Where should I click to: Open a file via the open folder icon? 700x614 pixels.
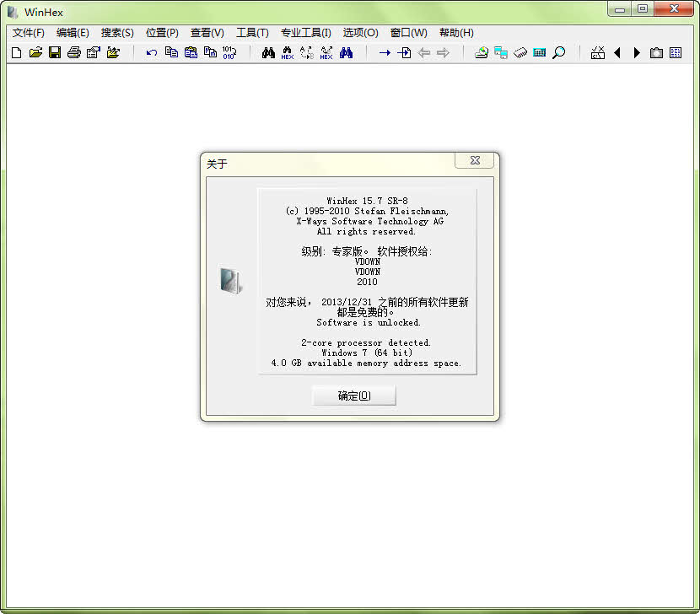tap(35, 52)
